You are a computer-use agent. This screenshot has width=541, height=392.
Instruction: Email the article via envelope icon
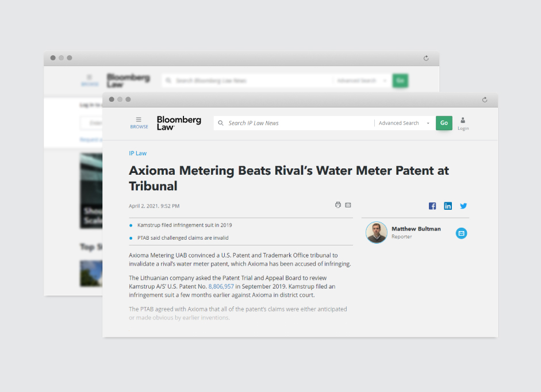pos(348,205)
